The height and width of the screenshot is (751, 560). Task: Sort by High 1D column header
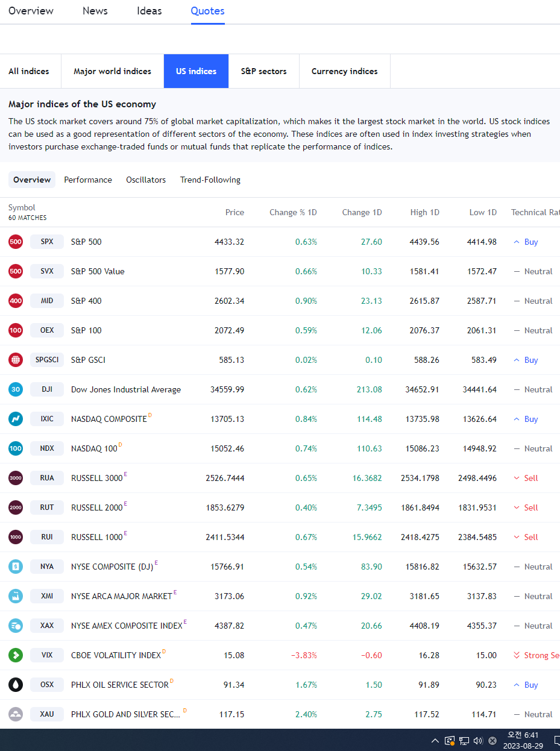(x=424, y=212)
